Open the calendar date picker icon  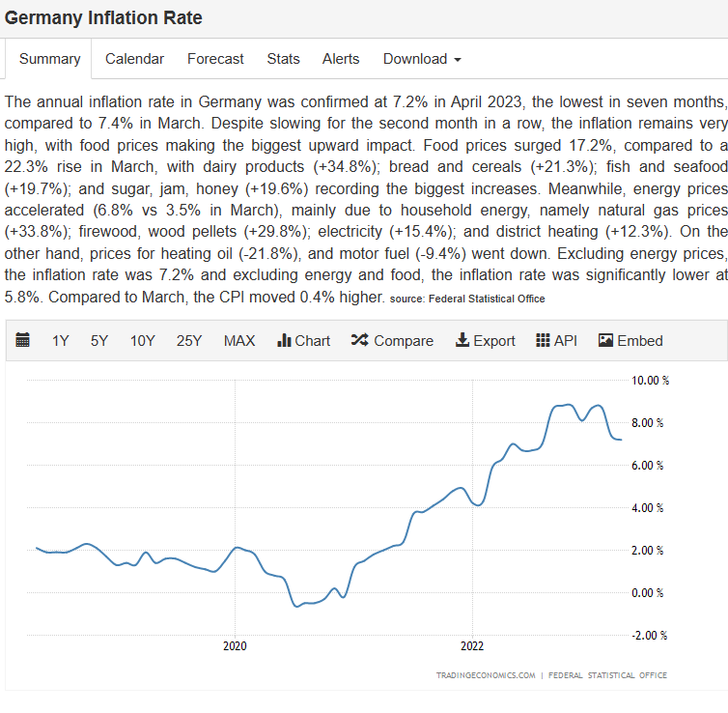point(23,340)
